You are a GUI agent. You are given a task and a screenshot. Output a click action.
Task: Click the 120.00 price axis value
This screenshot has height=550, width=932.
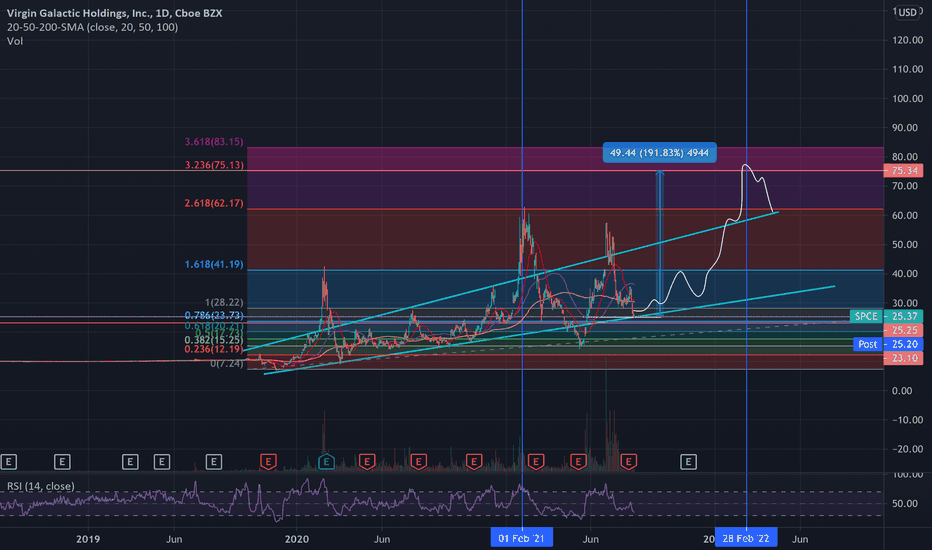point(907,40)
